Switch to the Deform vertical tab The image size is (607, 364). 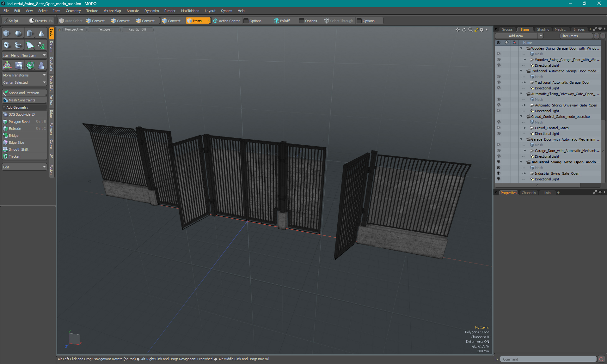[x=52, y=47]
